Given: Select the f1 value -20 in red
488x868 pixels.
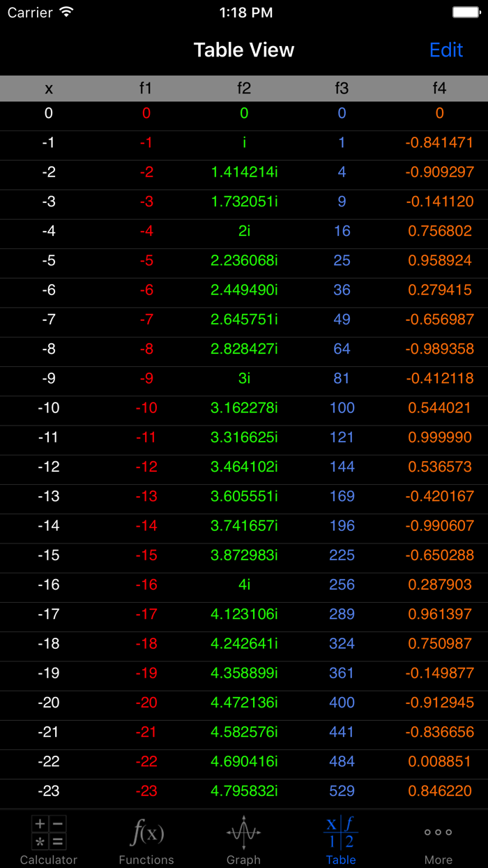Looking at the screenshot, I should coord(146,703).
